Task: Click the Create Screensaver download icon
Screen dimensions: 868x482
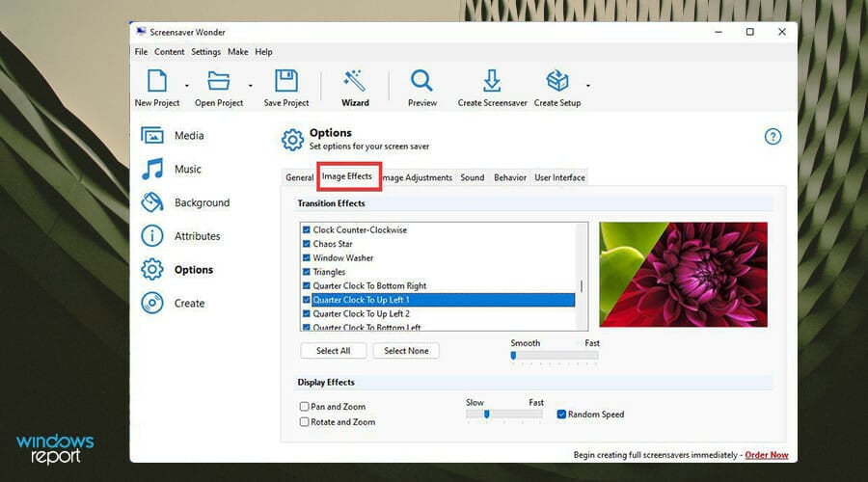Action: pyautogui.click(x=492, y=81)
